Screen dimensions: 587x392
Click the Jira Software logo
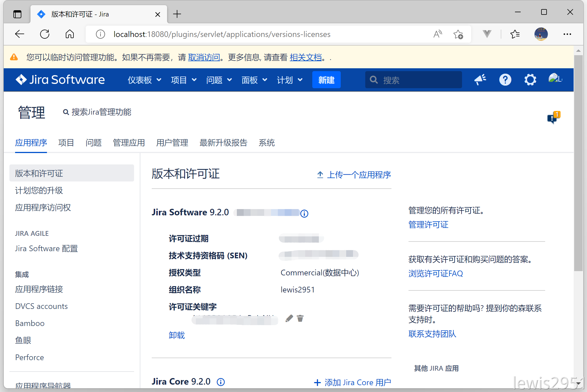tap(60, 80)
